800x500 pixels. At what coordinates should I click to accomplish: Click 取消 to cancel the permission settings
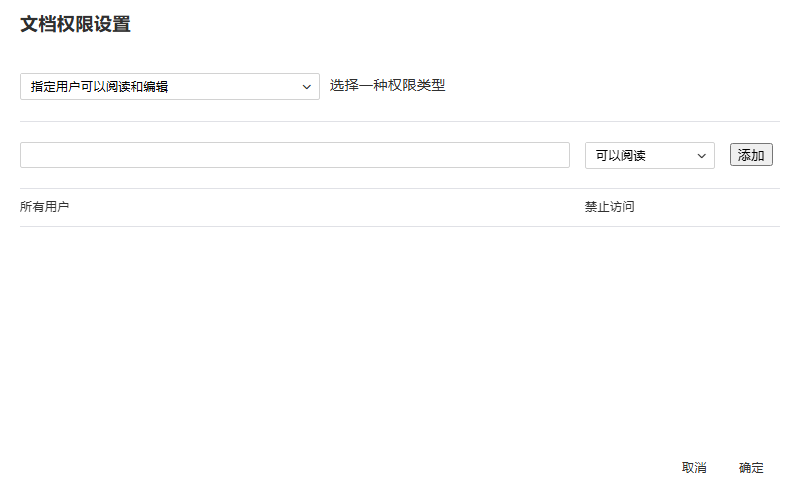[694, 468]
